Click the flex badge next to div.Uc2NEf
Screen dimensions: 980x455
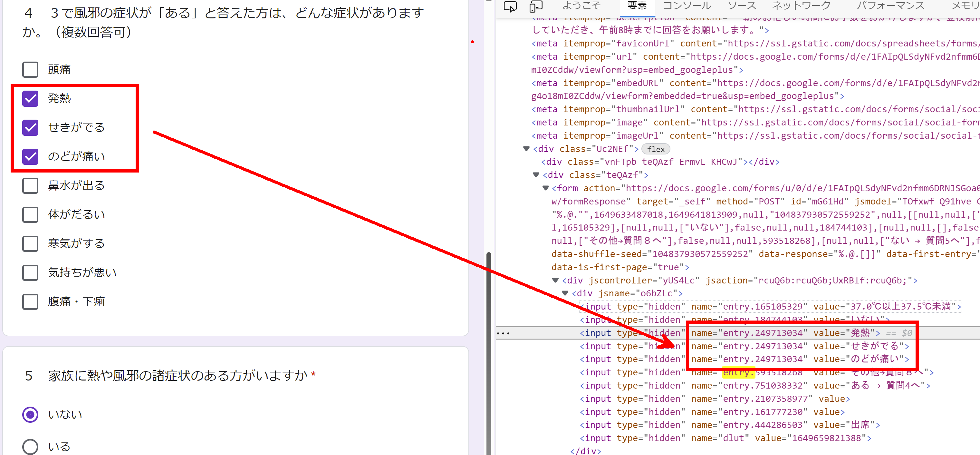(656, 149)
